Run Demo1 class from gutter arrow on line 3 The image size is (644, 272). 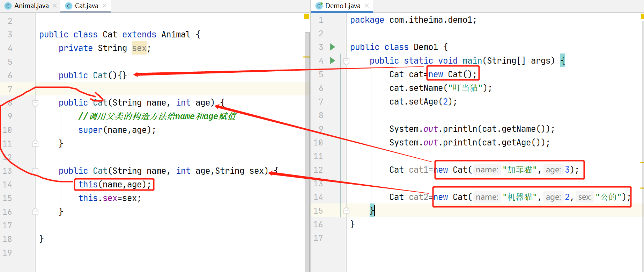333,47
